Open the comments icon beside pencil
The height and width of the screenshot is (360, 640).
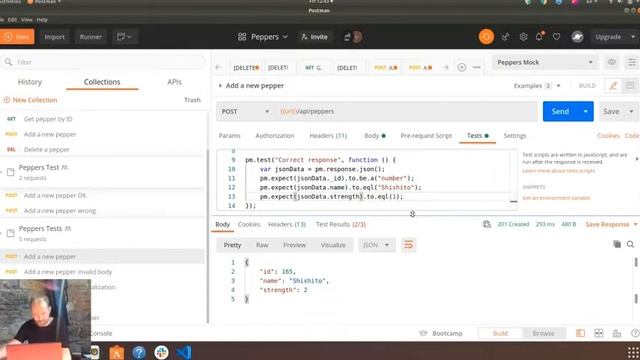(x=630, y=85)
